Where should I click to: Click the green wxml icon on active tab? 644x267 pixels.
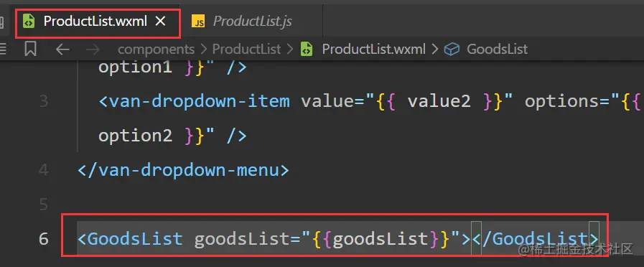tap(28, 21)
